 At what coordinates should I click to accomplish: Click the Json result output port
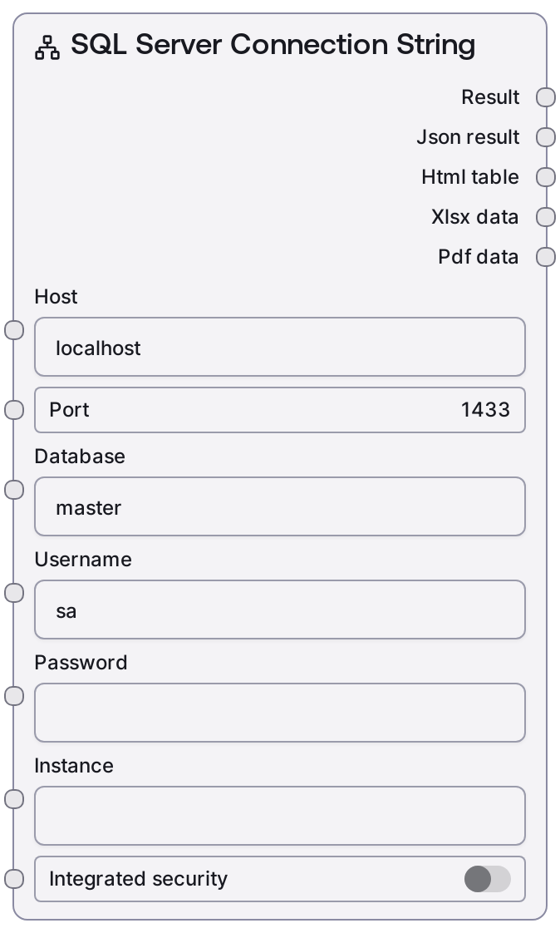546,137
